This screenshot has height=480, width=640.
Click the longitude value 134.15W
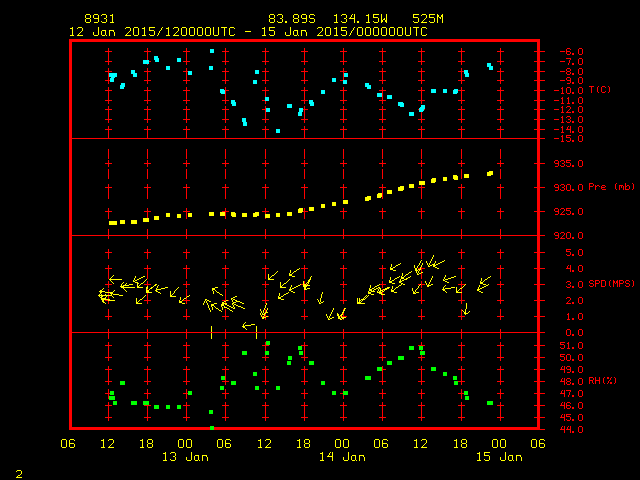tap(360, 19)
